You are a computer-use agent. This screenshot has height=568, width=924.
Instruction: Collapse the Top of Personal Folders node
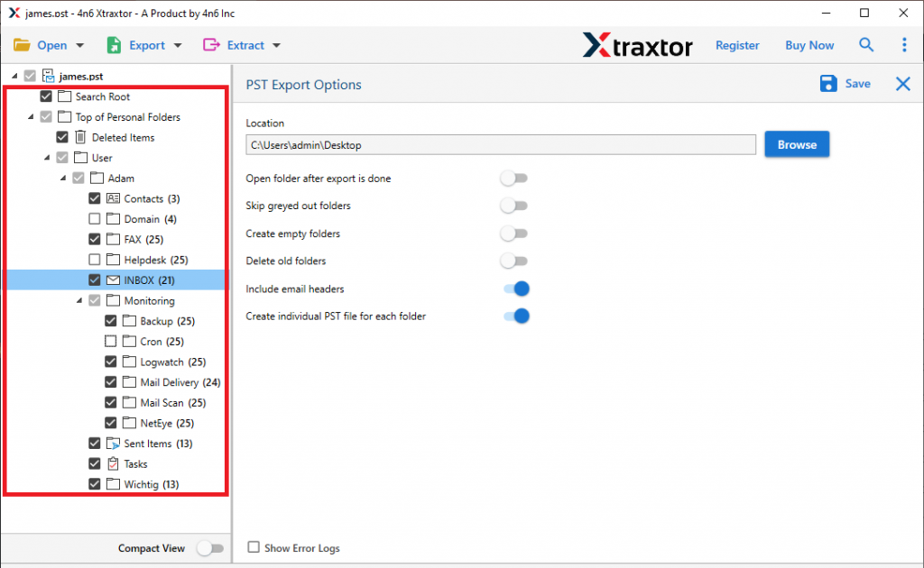29,116
